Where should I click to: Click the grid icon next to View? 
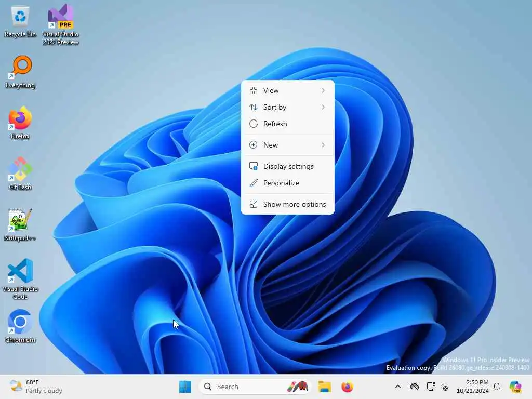click(254, 90)
